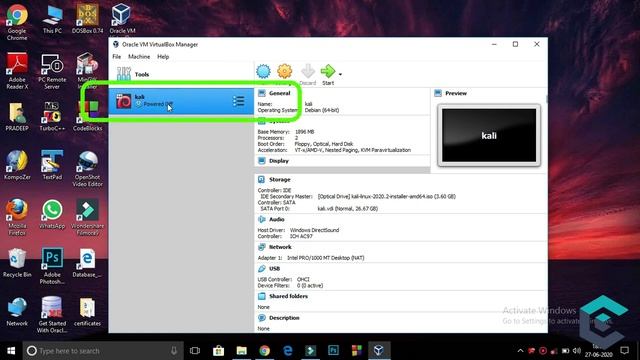Open the notification center icon
Viewport: 640px width, 360px height.
tap(624, 351)
